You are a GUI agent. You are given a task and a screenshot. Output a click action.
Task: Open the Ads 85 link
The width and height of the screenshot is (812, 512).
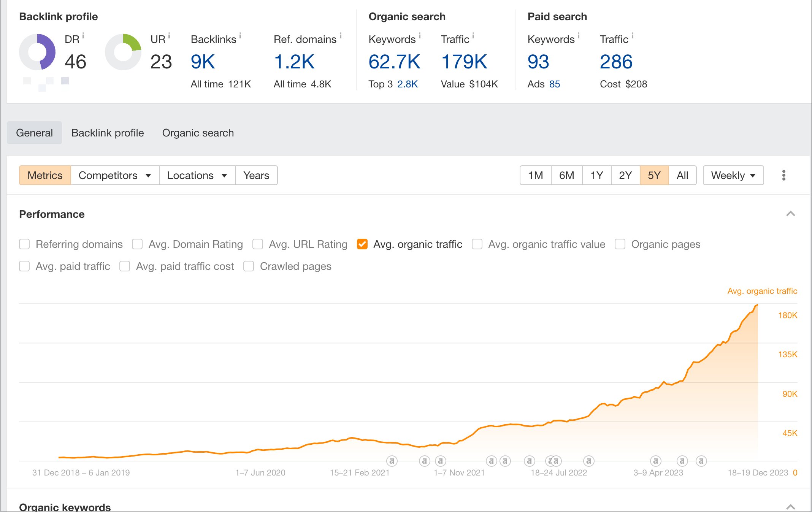tap(555, 84)
